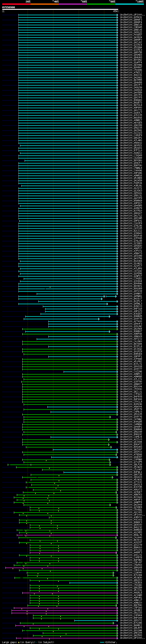
Task: Click the white query sequence bar
Action: 60,10
